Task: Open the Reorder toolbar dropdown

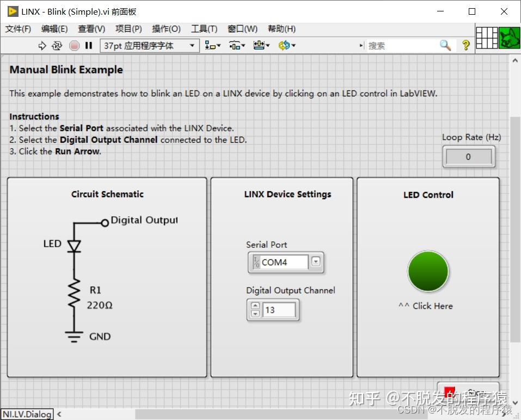Action: coord(286,46)
